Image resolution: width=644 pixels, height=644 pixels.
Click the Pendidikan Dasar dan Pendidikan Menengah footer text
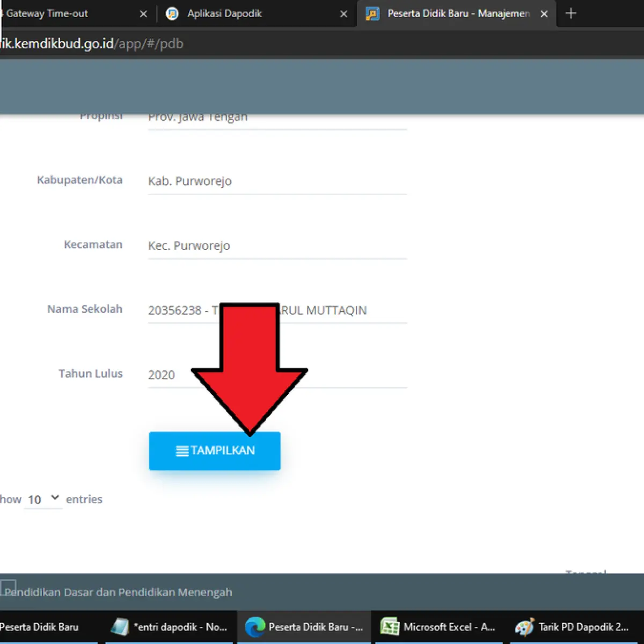coord(119,592)
